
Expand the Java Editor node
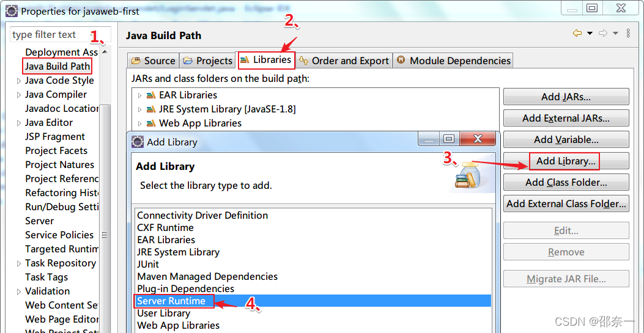pyautogui.click(x=19, y=123)
